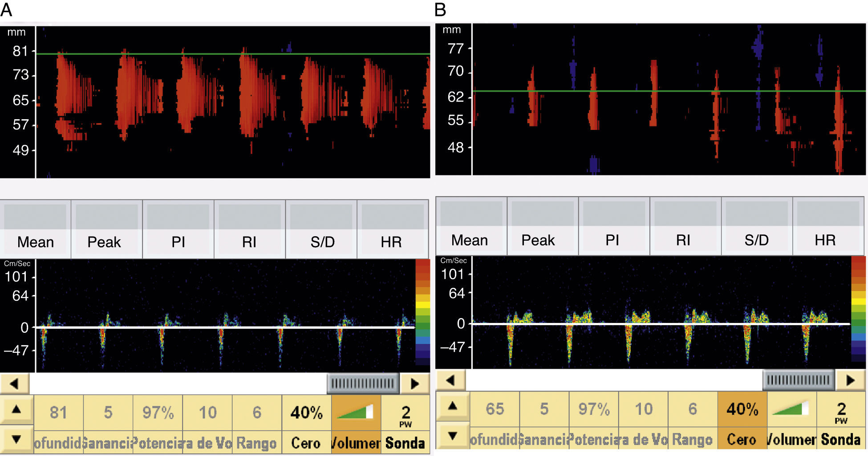Click the Mean measurement box in panel A

(36, 229)
